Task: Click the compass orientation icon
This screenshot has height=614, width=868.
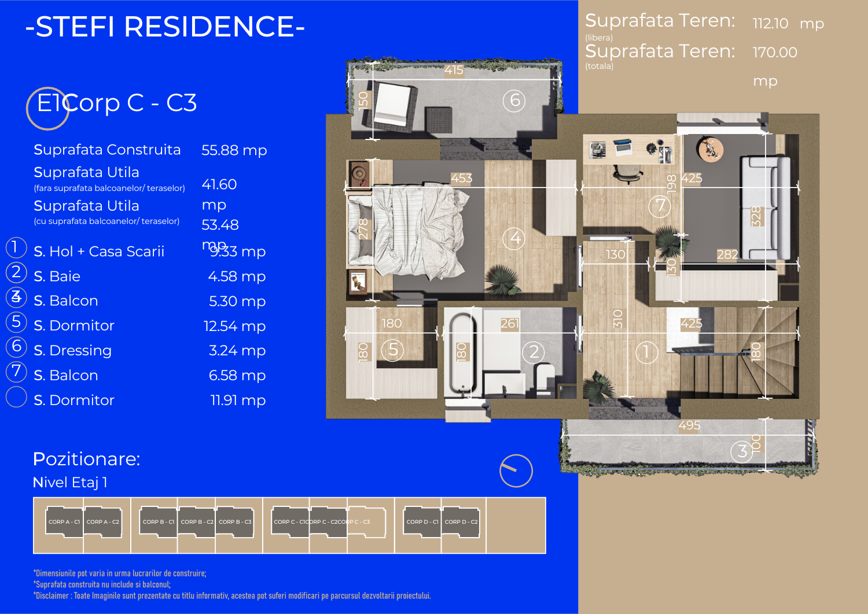Action: pos(516,470)
